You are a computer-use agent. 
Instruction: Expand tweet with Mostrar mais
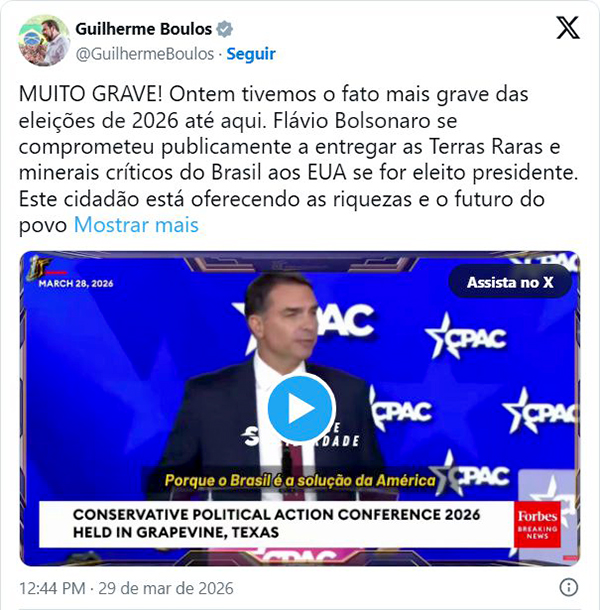(x=136, y=225)
